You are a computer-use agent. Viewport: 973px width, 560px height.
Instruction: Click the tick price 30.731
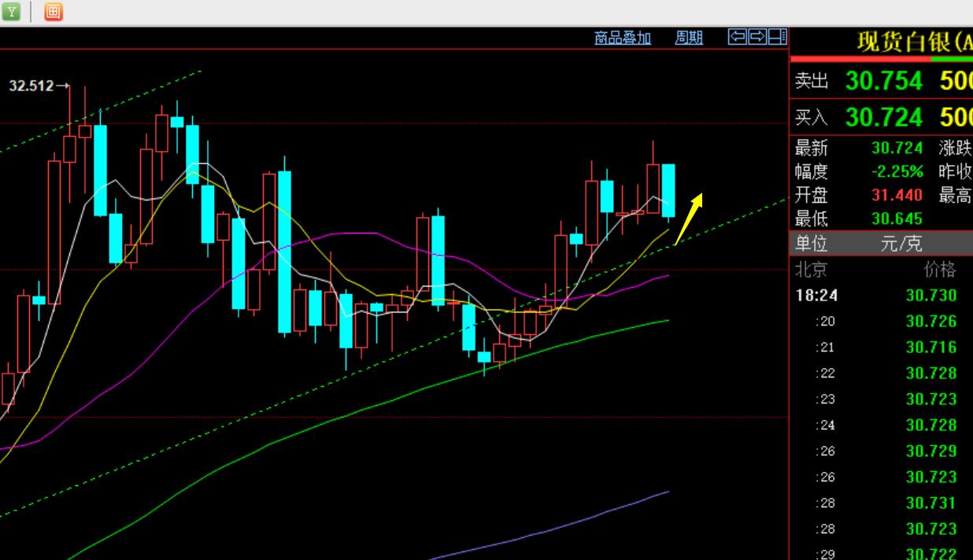(x=931, y=503)
